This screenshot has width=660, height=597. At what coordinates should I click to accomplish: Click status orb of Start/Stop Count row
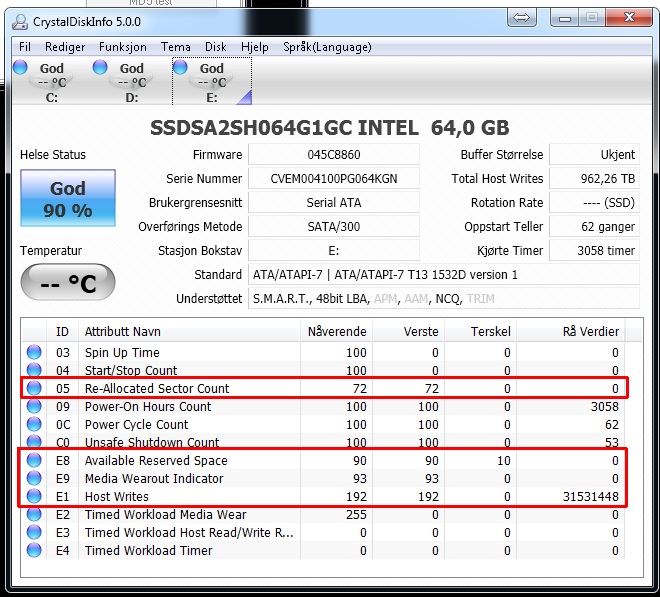34,370
